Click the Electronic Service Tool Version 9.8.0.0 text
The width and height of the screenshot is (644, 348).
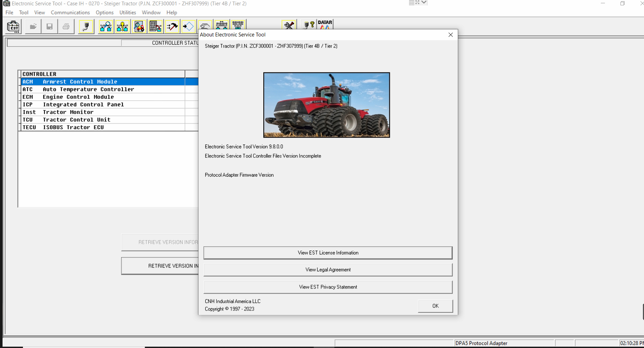click(x=244, y=147)
